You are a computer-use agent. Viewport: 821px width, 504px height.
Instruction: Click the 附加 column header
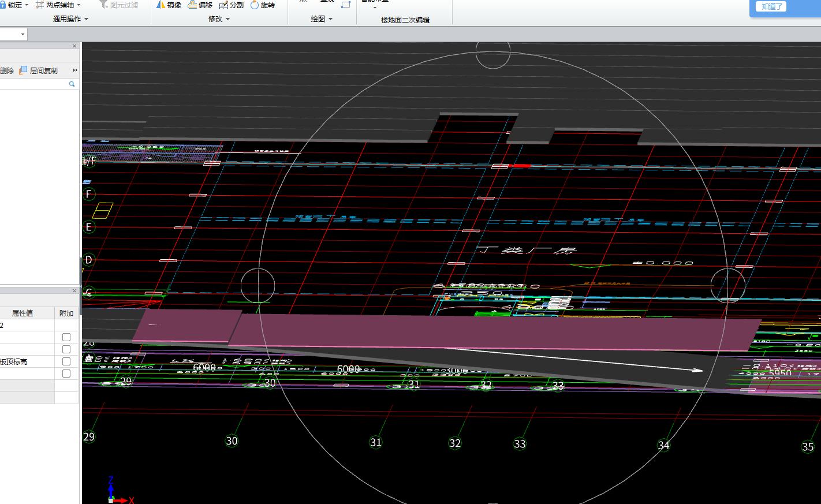click(x=66, y=313)
